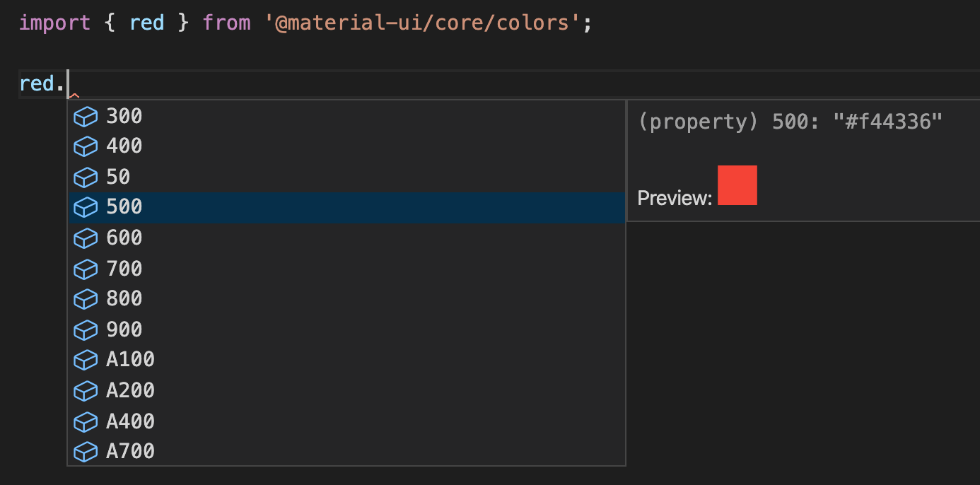Click the cube icon beside 700
Viewport: 980px width, 485px height.
pyautogui.click(x=86, y=269)
